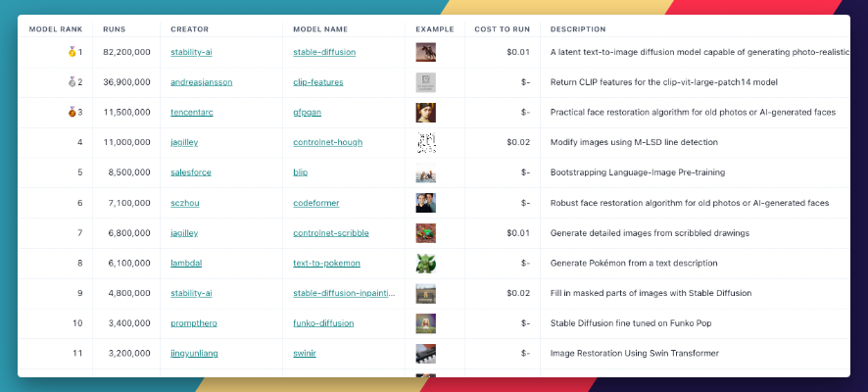Select the 11,500,000 runs cell
The image size is (868, 392).
pyautogui.click(x=126, y=112)
